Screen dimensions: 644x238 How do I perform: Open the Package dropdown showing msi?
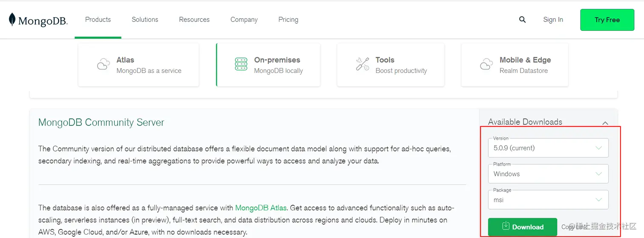point(548,200)
